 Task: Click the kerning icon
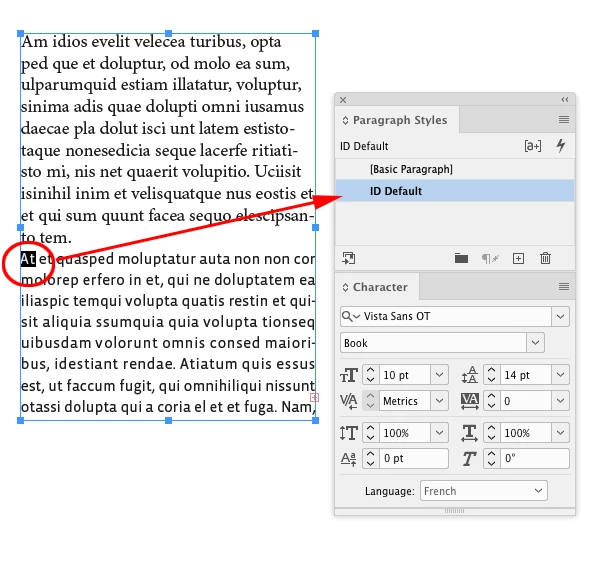coord(349,401)
